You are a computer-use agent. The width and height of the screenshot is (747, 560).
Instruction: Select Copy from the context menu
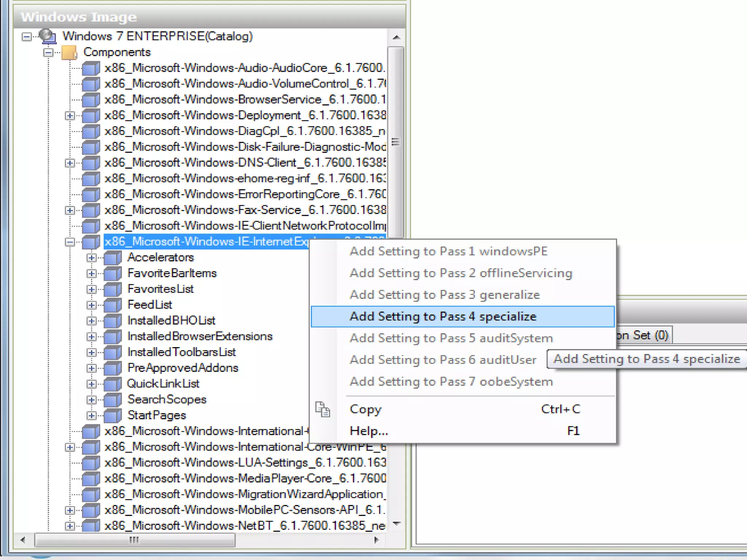click(x=463, y=409)
